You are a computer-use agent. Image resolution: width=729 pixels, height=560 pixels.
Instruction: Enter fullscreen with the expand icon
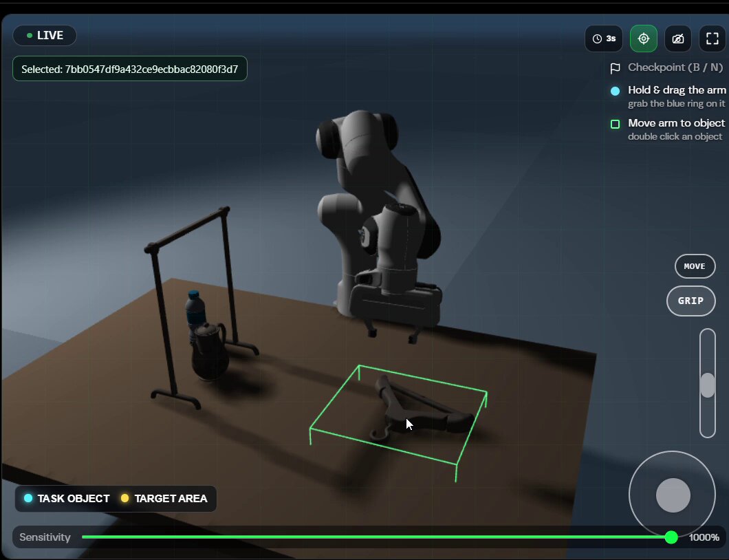712,39
